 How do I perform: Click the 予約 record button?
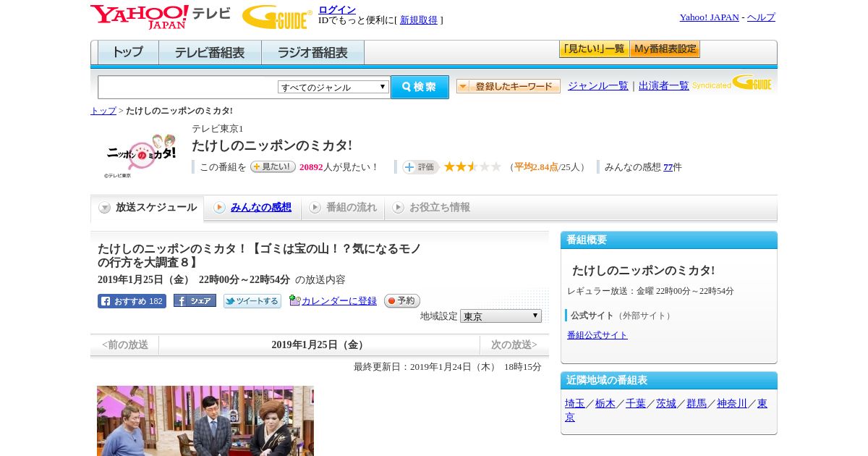click(401, 300)
